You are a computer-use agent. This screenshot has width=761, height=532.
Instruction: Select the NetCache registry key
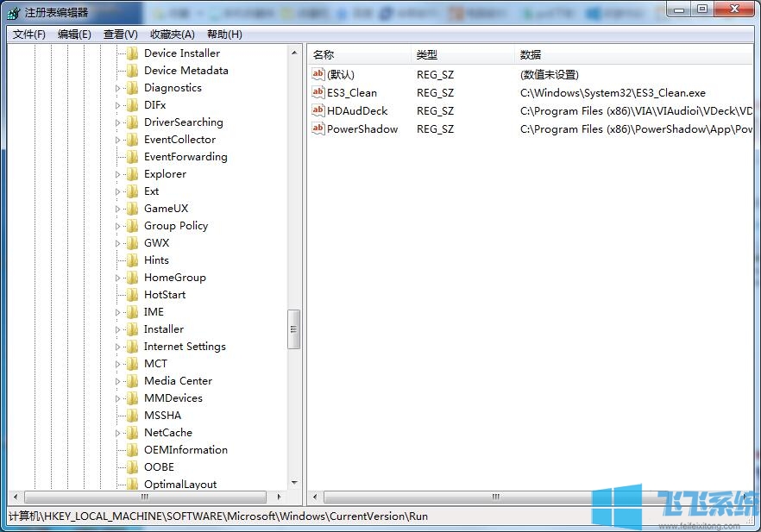click(168, 432)
